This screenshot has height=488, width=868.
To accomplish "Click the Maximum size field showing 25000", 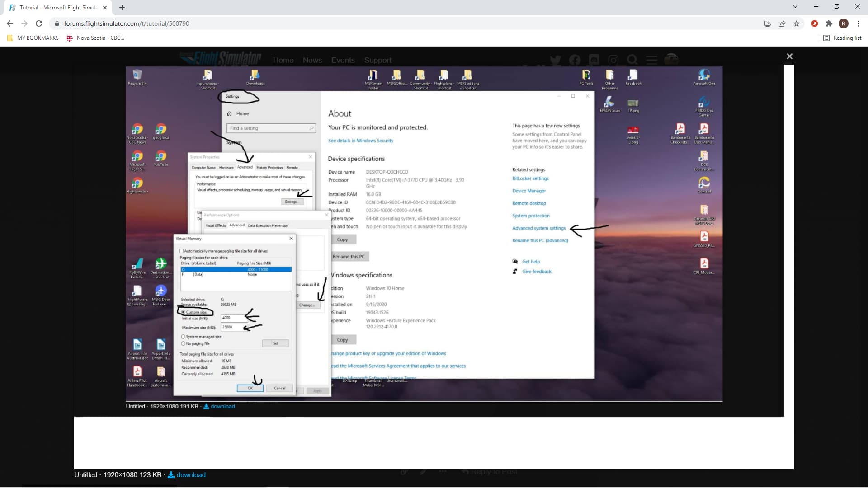I will [x=234, y=327].
